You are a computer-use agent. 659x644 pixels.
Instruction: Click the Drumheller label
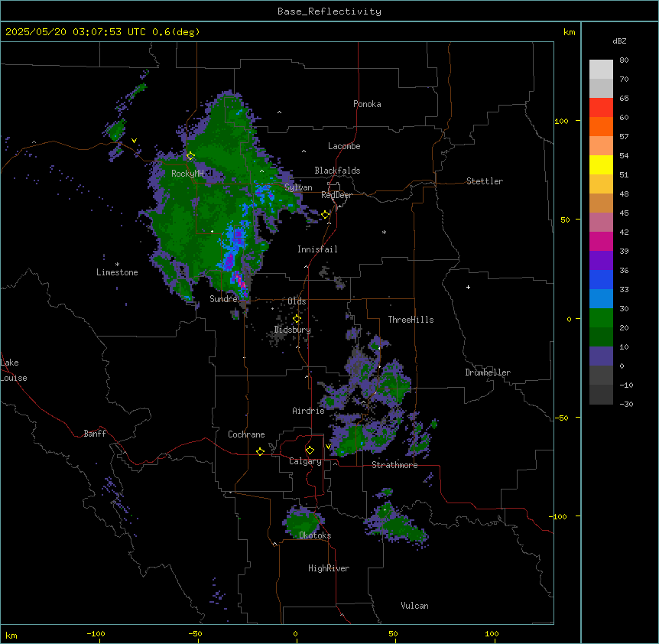488,372
